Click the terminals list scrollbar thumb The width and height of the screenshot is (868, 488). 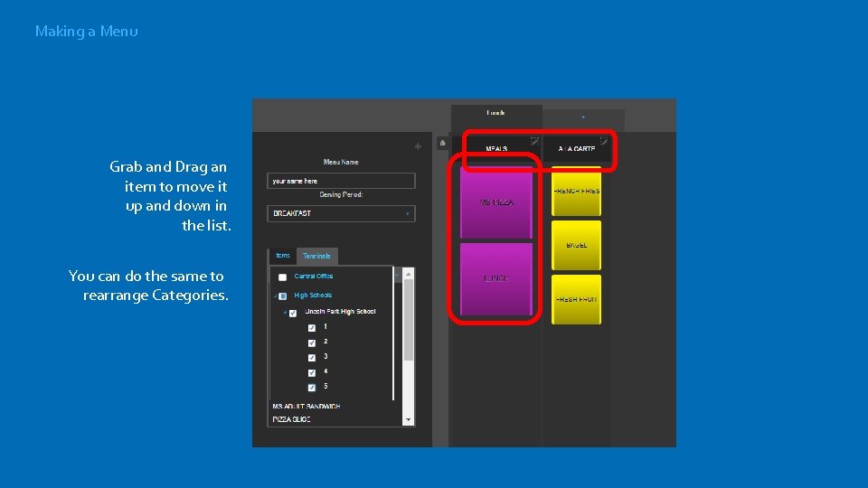[x=409, y=320]
